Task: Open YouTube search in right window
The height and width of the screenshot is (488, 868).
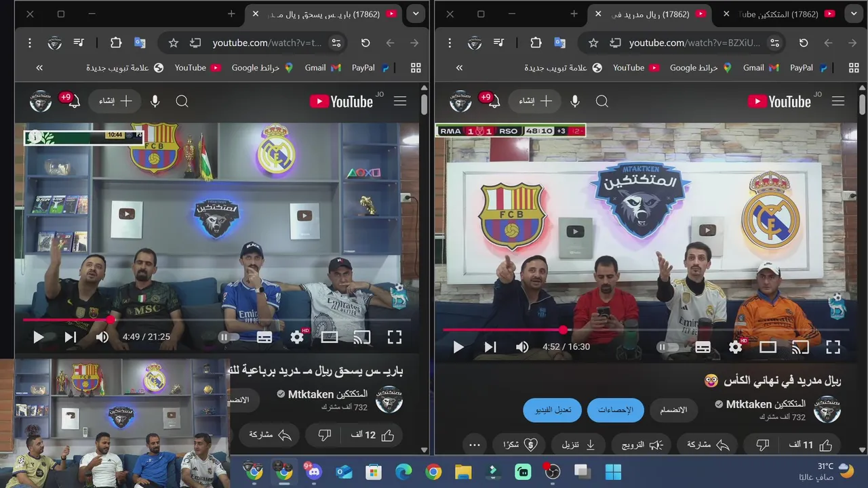Action: pyautogui.click(x=601, y=101)
